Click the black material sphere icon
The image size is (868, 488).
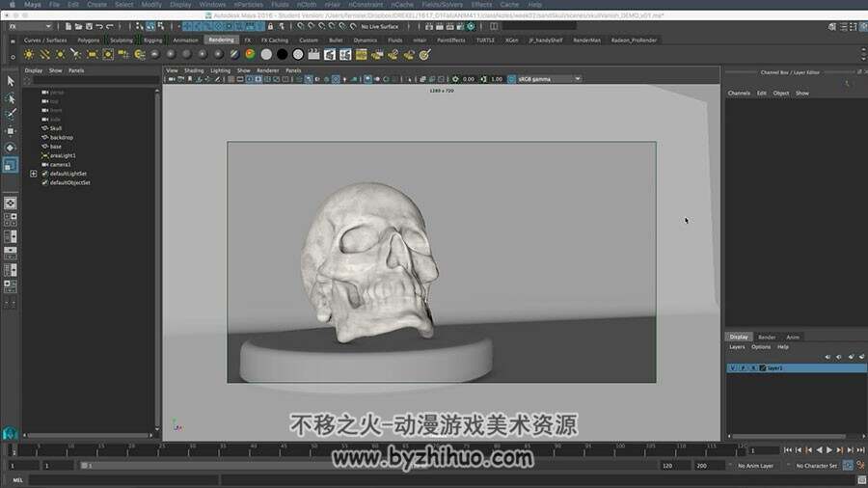tap(282, 54)
